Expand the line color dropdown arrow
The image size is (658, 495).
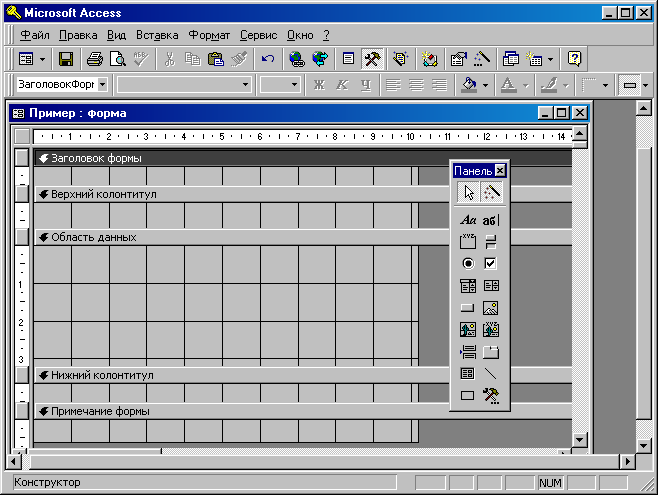click(x=566, y=85)
